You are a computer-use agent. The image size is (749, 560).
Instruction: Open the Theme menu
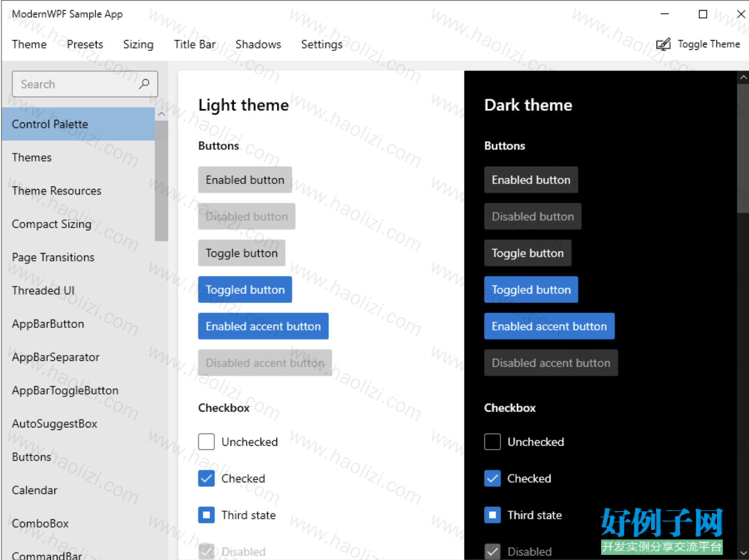29,44
